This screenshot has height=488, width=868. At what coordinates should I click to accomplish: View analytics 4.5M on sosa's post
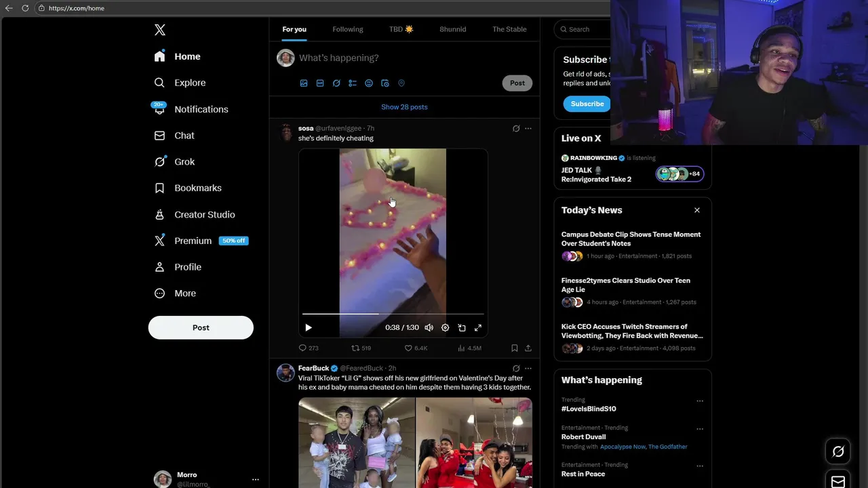tap(469, 348)
